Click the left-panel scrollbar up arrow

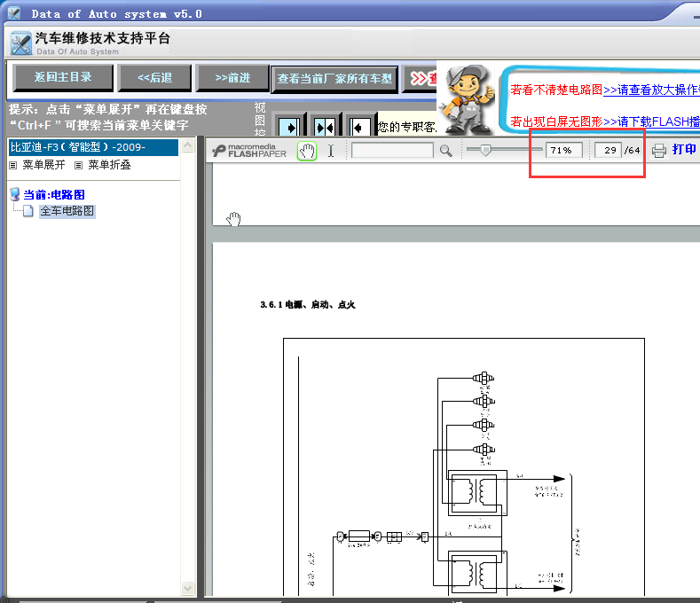coord(188,145)
